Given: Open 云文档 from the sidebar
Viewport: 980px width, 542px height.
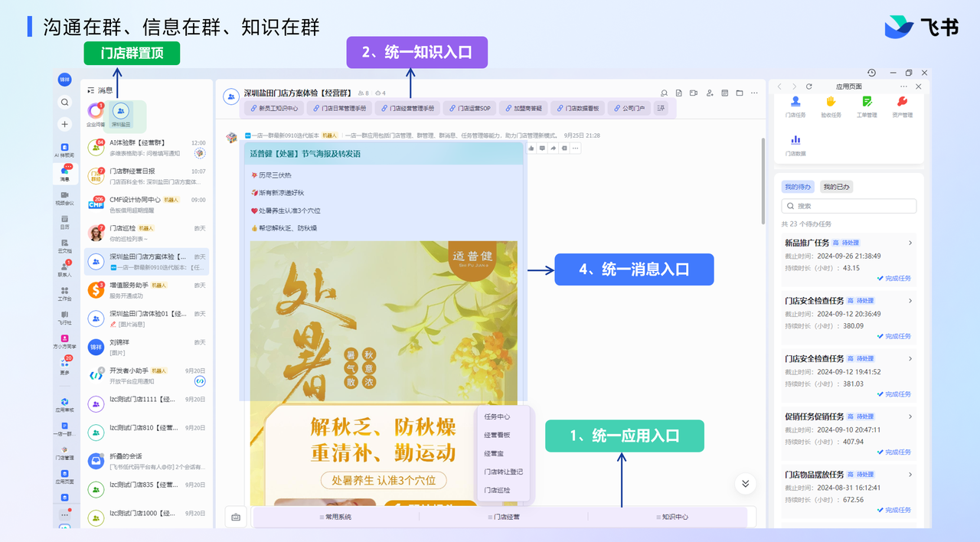Looking at the screenshot, I should 65,245.
